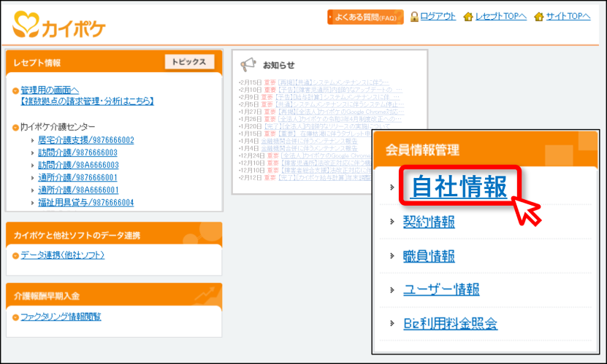Screen dimensions: 607x364
Task: Click the orange bullet beside データ連携(他社ソフト)
Action: 15,255
